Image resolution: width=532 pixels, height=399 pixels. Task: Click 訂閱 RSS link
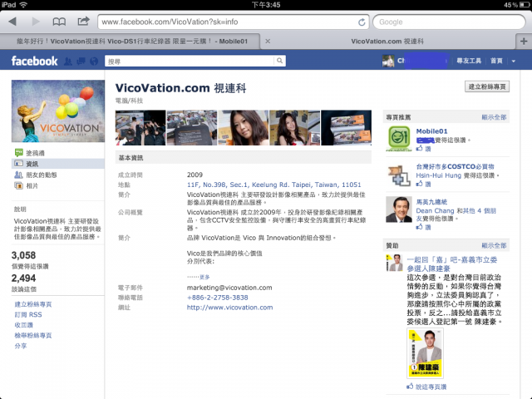coord(28,315)
